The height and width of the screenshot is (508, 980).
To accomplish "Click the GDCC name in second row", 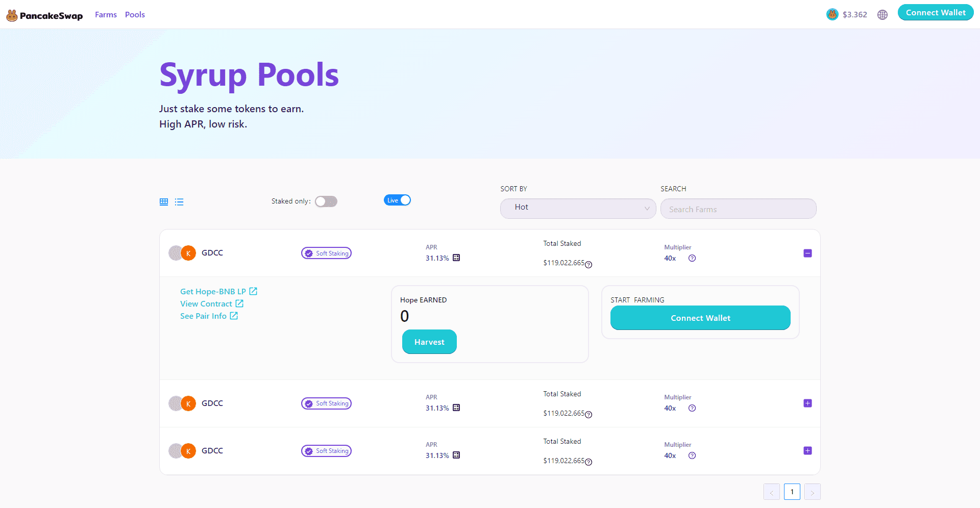I will (212, 403).
